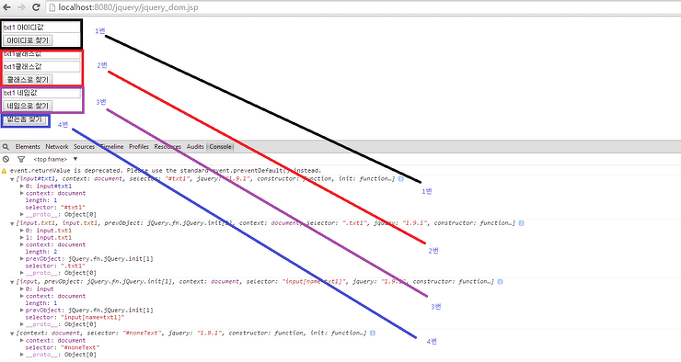Open the Timeline tab
The width and height of the screenshot is (681, 362).
click(112, 147)
